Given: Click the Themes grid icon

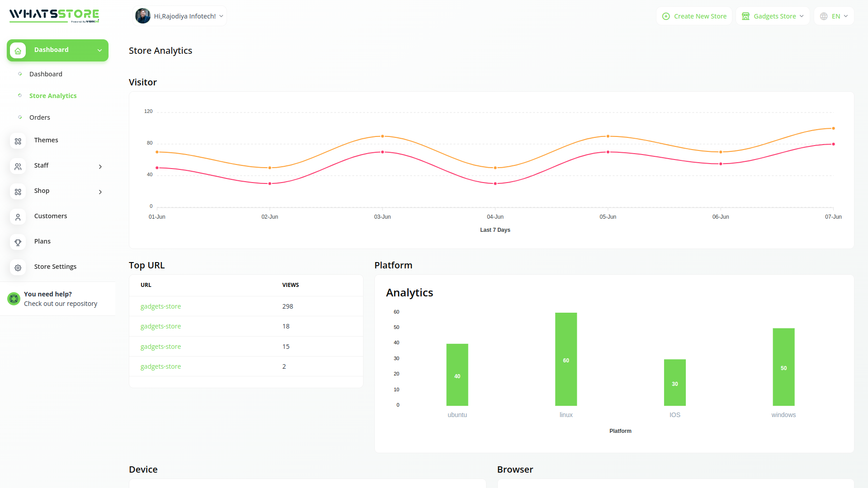Looking at the screenshot, I should pyautogui.click(x=18, y=141).
